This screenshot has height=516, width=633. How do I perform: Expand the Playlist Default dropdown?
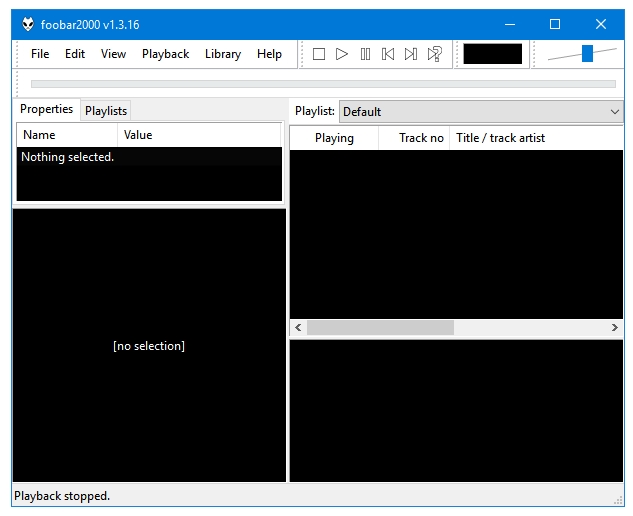point(481,111)
